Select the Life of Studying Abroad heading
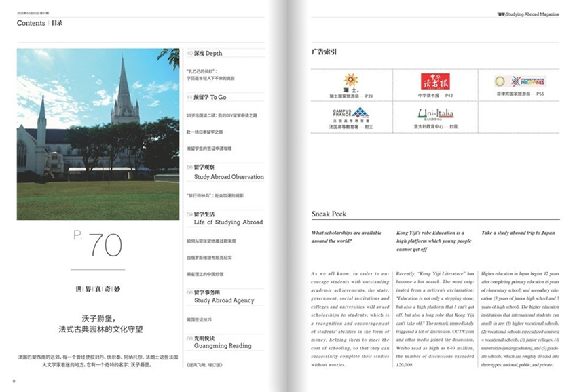Screen dimensions: 577x392 [x=228, y=222]
